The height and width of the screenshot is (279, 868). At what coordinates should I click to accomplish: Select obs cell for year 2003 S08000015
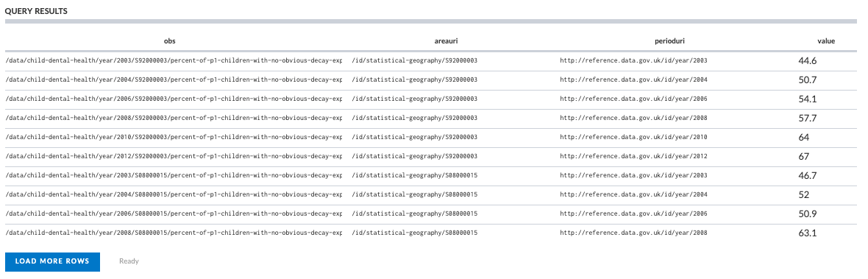[x=174, y=175]
